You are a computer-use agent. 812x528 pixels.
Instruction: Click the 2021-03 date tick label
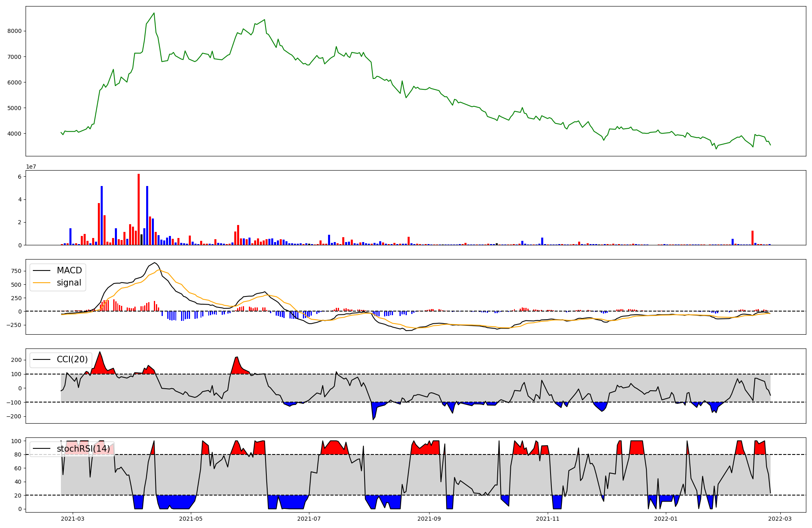click(73, 519)
